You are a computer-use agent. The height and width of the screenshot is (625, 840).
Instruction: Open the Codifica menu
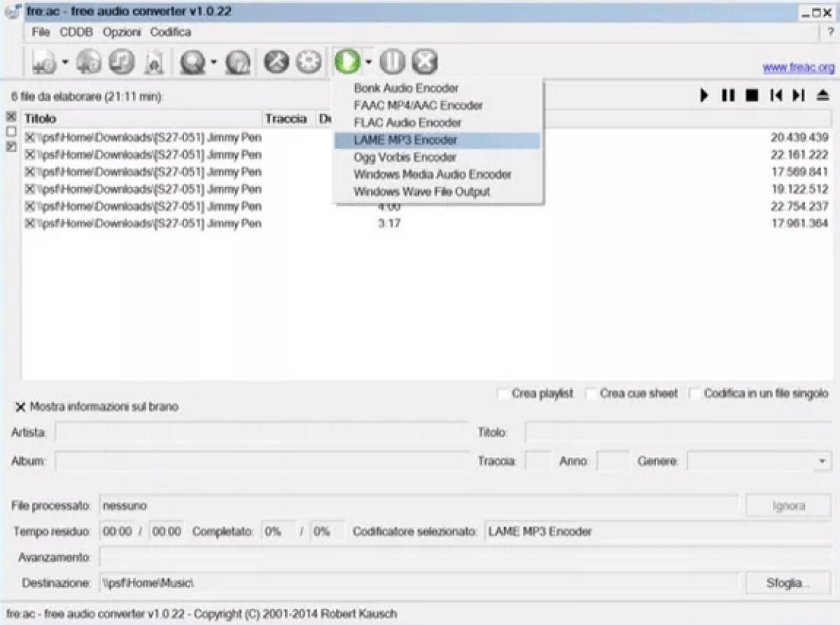click(171, 32)
